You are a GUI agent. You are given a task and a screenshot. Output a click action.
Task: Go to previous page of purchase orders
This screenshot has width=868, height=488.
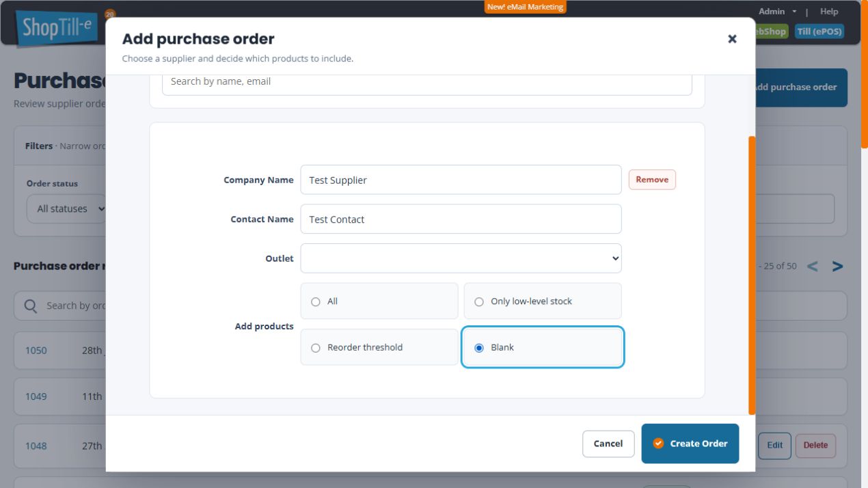pyautogui.click(x=812, y=267)
